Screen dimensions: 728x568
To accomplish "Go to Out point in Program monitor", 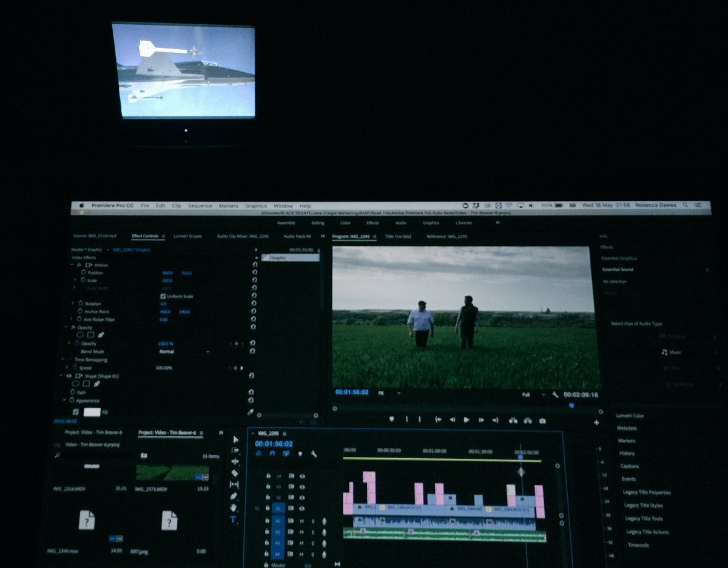I will pos(496,420).
